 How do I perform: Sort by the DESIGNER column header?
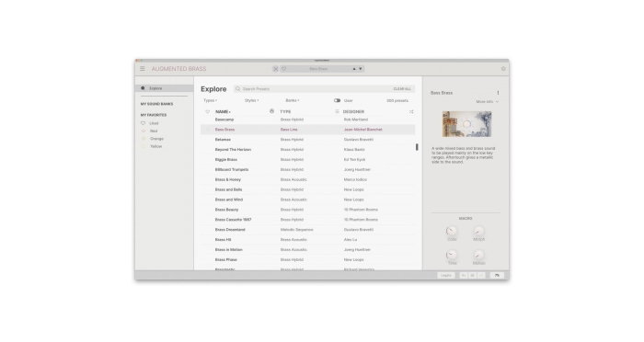tap(353, 111)
